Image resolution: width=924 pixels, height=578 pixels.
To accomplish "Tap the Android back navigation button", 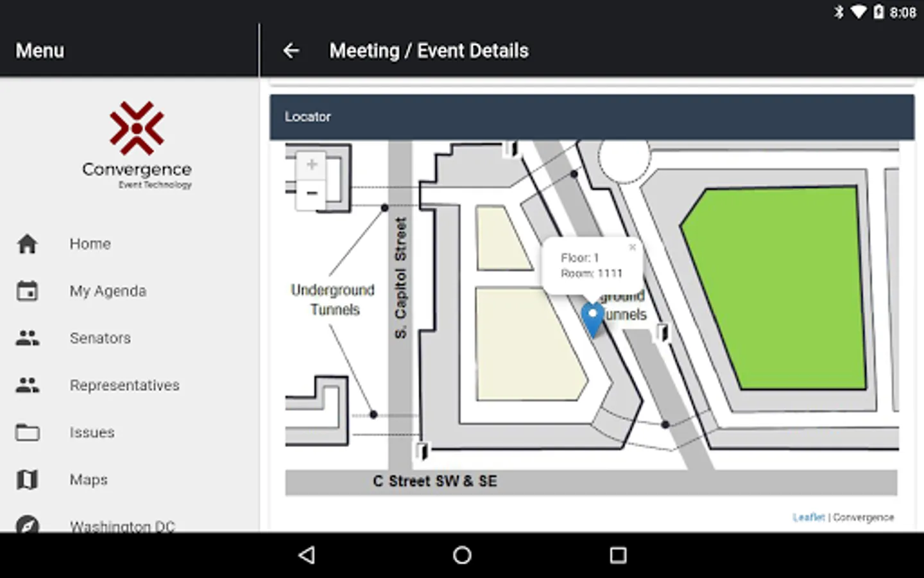I will pos(307,555).
